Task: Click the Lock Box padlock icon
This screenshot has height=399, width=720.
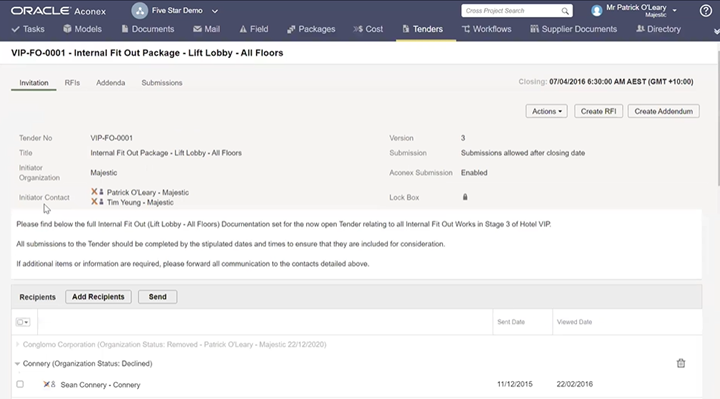Action: pos(465,197)
